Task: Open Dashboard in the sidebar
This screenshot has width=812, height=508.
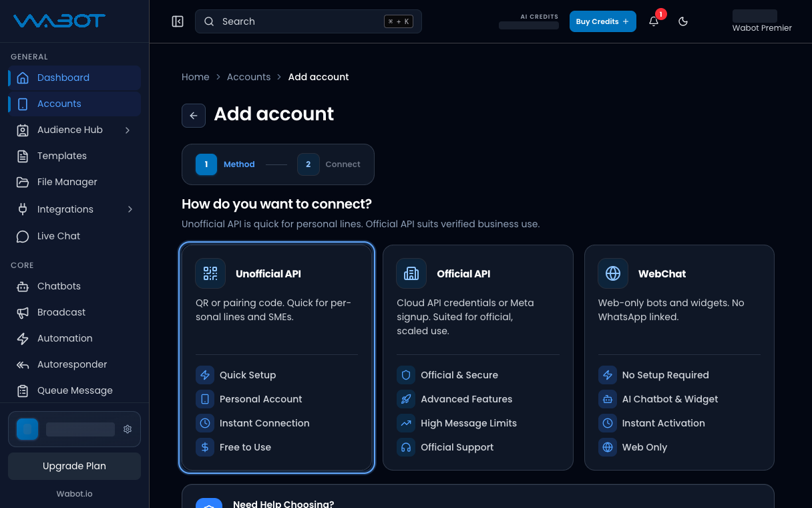Action: (x=75, y=78)
